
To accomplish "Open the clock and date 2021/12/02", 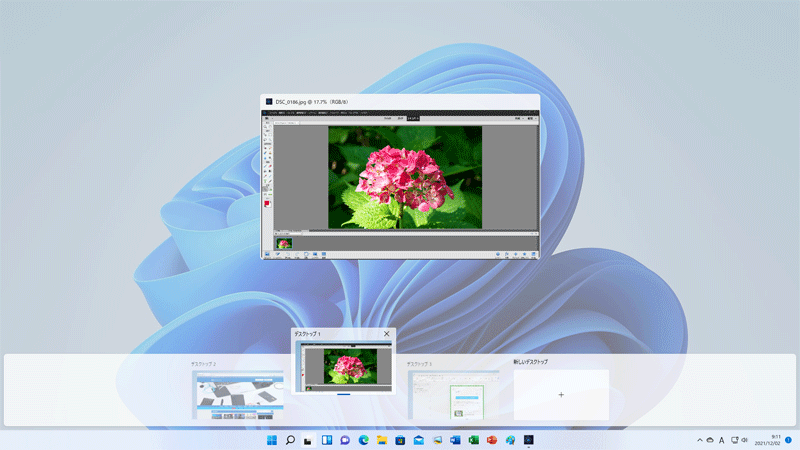I will pos(768,440).
